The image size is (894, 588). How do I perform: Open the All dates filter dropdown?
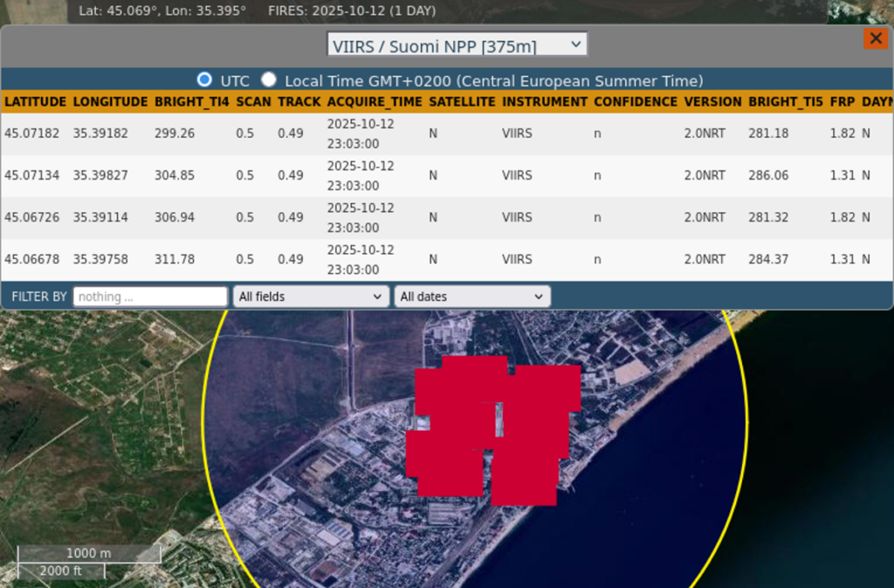pos(472,297)
